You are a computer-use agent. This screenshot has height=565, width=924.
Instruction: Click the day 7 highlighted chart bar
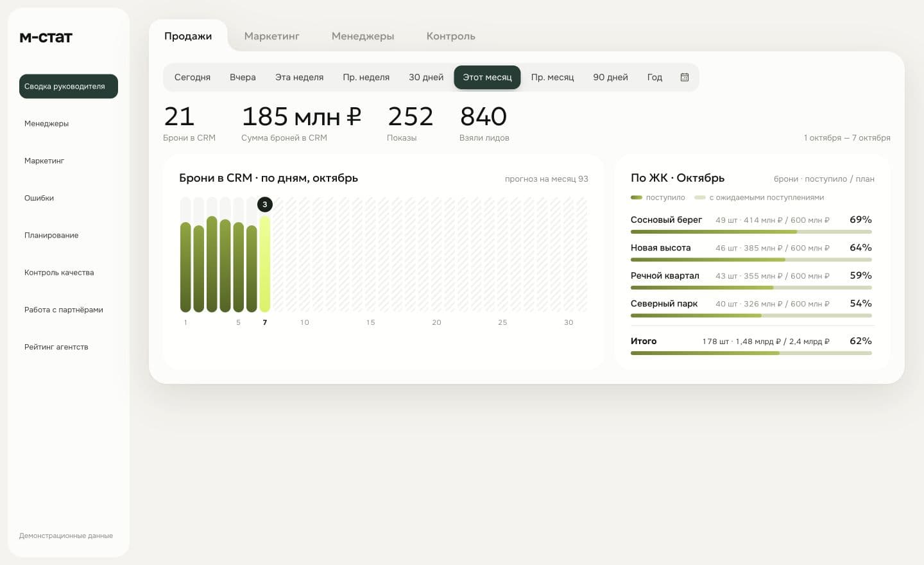(264, 264)
